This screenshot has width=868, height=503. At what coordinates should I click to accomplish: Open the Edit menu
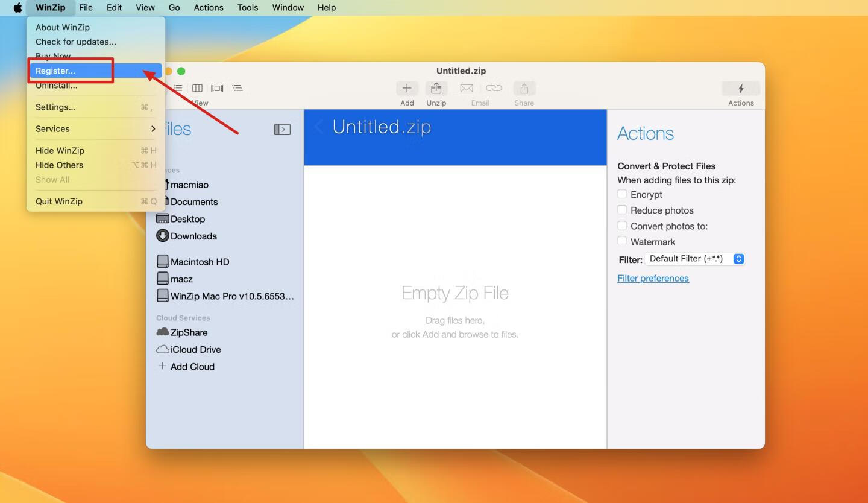pyautogui.click(x=114, y=7)
